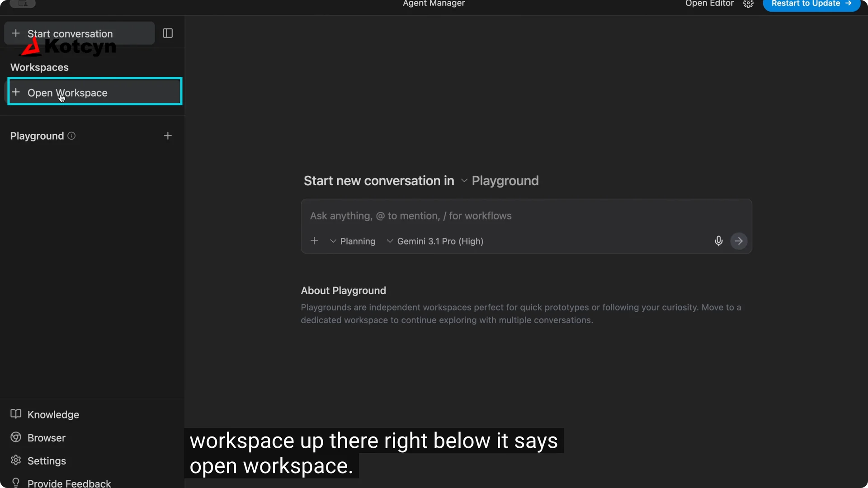Click the chevron beside Start new conversation in

tap(464, 181)
